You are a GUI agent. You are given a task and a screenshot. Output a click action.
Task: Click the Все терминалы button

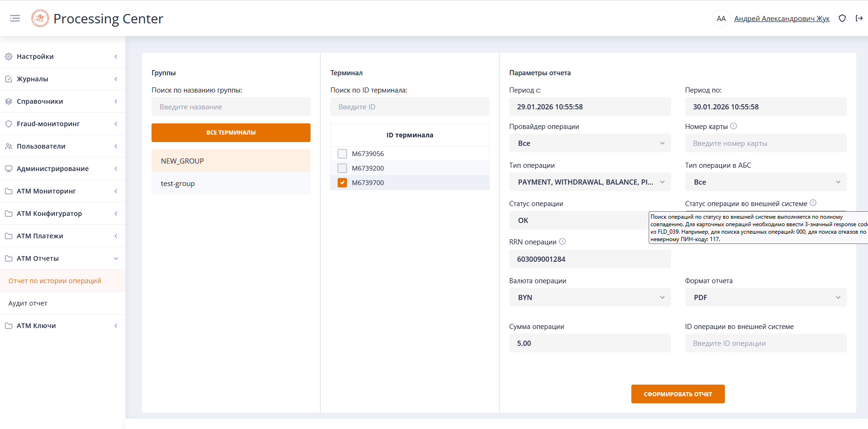point(231,133)
